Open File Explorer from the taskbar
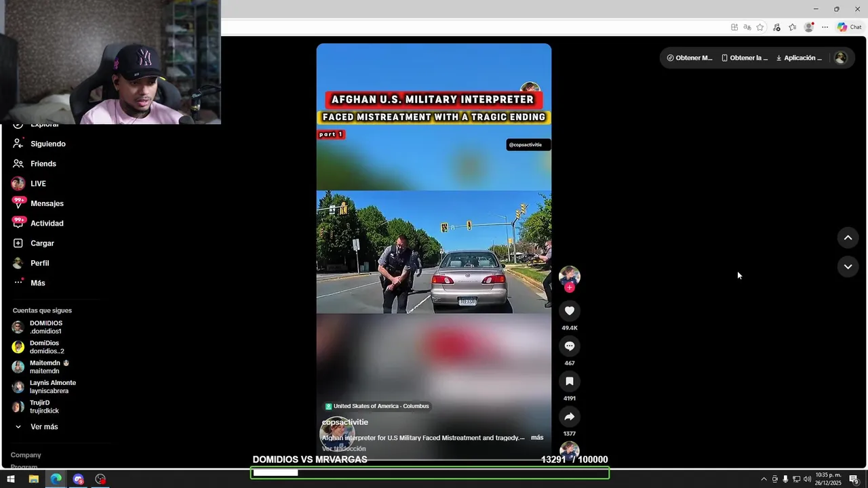The image size is (868, 488). coord(33,479)
